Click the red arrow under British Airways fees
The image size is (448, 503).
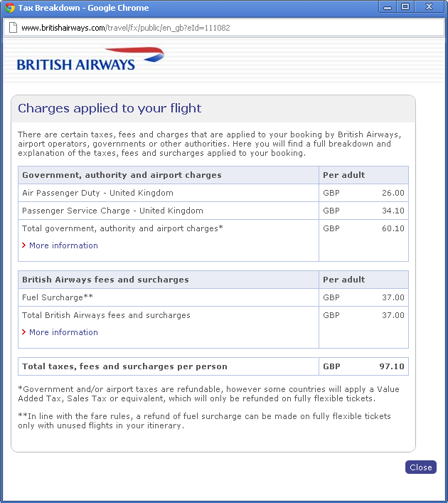click(x=23, y=332)
